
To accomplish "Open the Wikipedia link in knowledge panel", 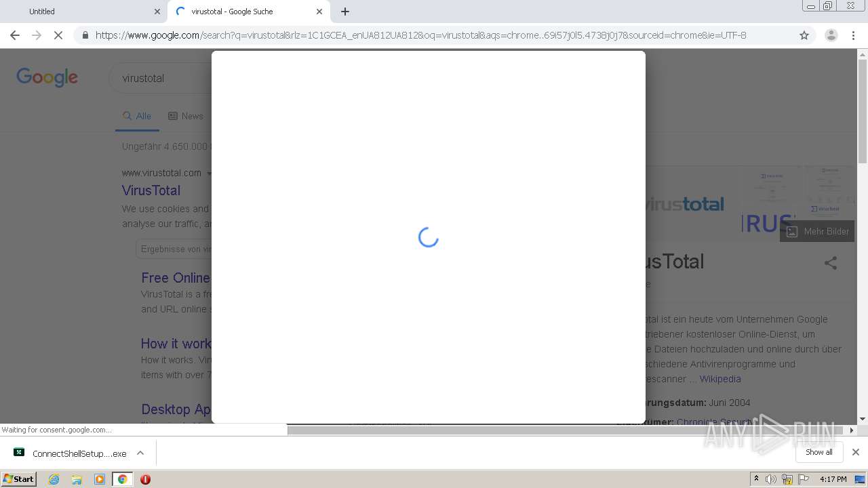I will click(720, 379).
